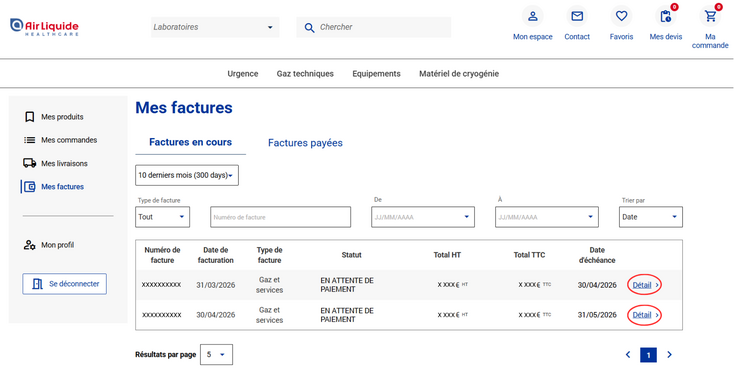Switch to Factures payées tab
The image size is (735, 374).
coord(305,143)
